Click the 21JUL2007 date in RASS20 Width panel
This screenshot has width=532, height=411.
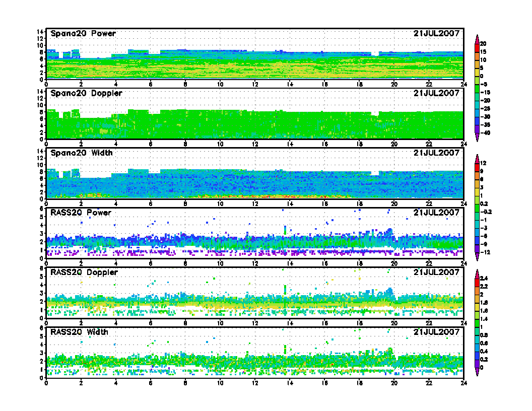(x=436, y=332)
